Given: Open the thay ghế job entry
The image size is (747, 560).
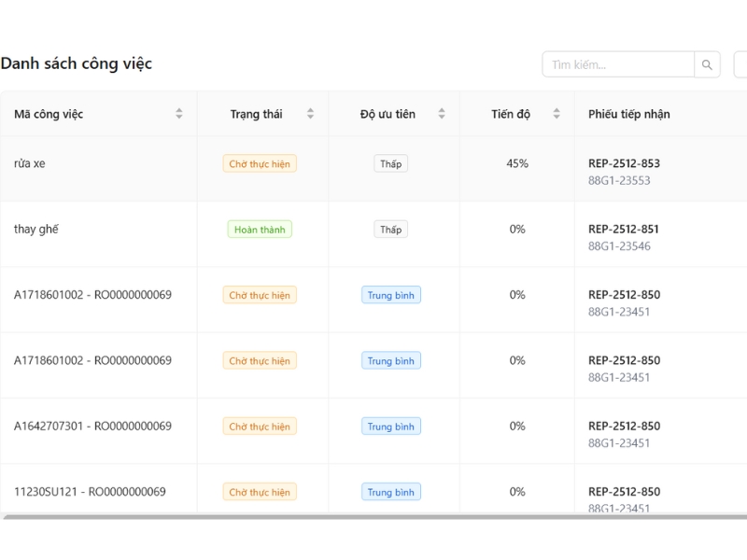Looking at the screenshot, I should [36, 229].
